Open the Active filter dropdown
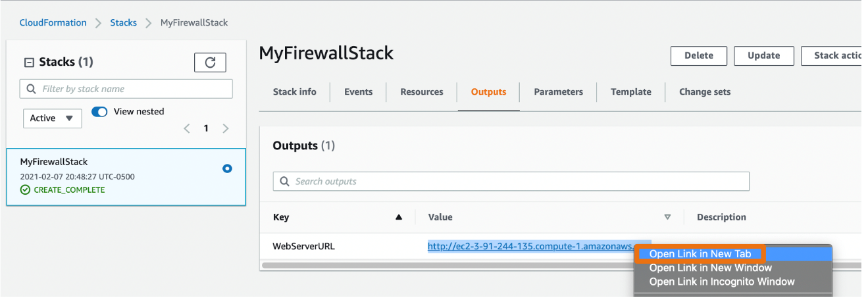The image size is (868, 302). [53, 118]
